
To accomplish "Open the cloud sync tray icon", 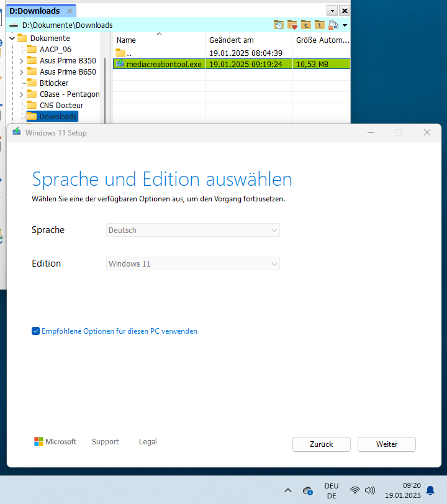I will point(308,491).
